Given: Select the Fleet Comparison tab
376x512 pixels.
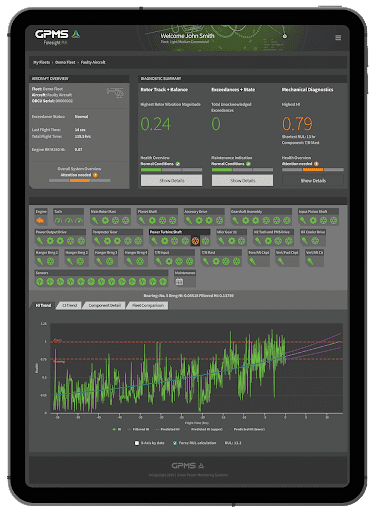Looking at the screenshot, I should pos(148,305).
